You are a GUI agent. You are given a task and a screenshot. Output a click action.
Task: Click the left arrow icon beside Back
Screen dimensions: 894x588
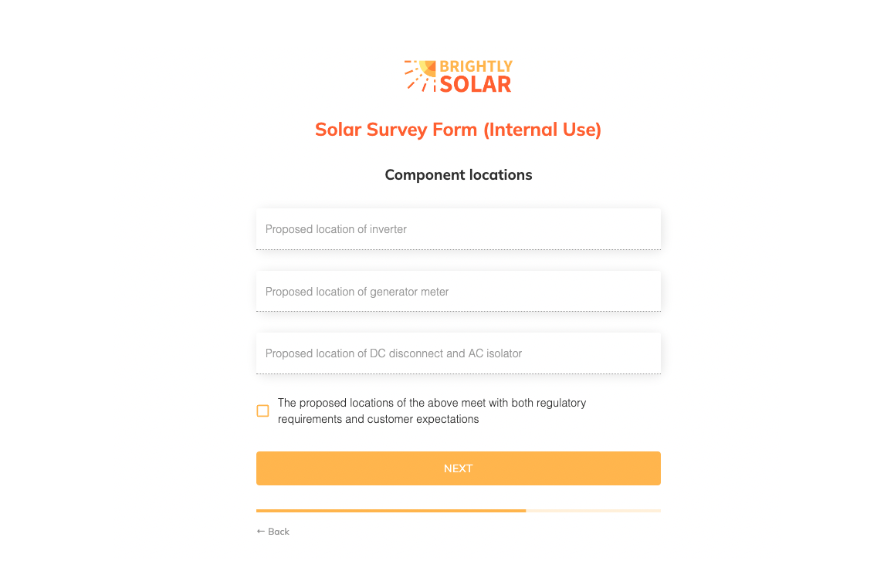(261, 532)
